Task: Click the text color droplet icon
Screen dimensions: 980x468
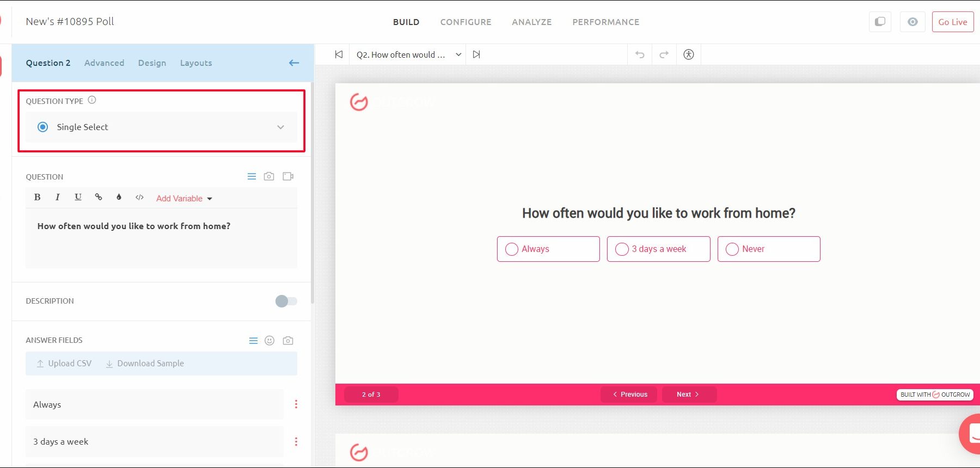Action: coord(119,198)
